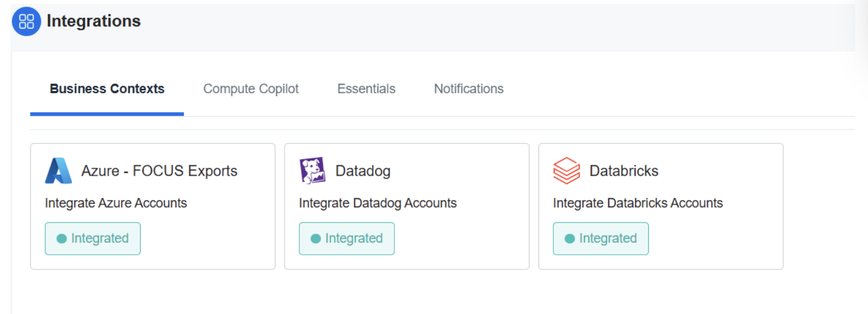Click the Datadog dog logo icon
The width and height of the screenshot is (868, 314).
312,171
